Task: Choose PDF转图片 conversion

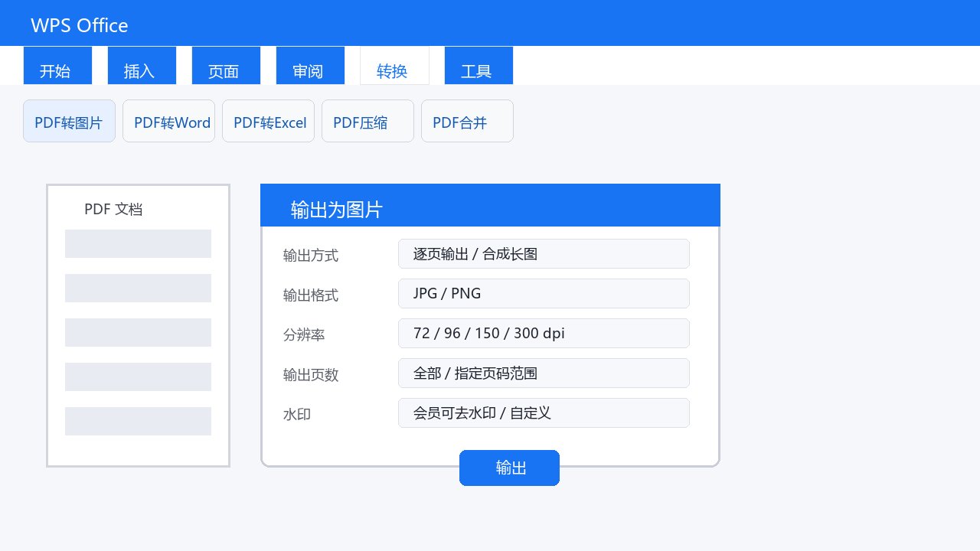Action: pyautogui.click(x=69, y=121)
